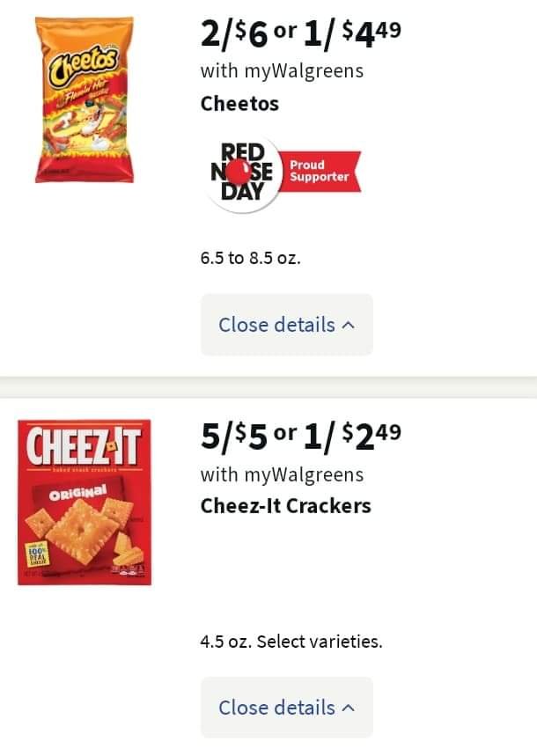Open the Cheetos Flamin' Hot bag image

click(x=85, y=99)
